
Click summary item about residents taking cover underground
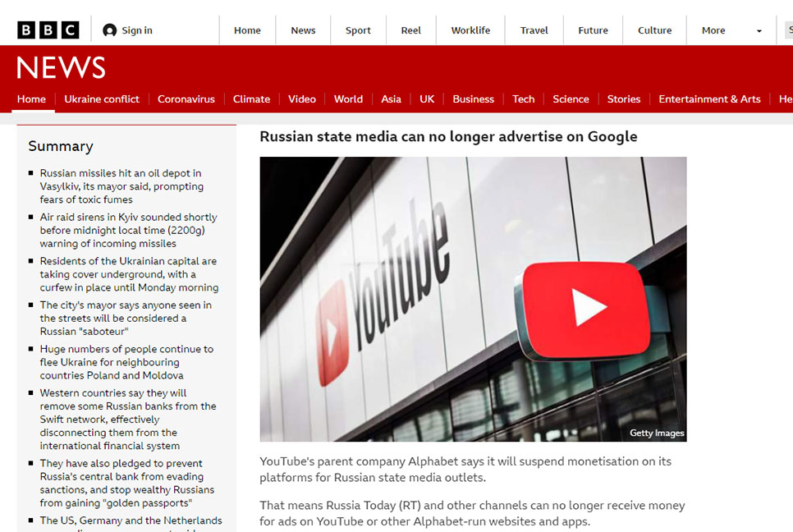click(x=129, y=274)
